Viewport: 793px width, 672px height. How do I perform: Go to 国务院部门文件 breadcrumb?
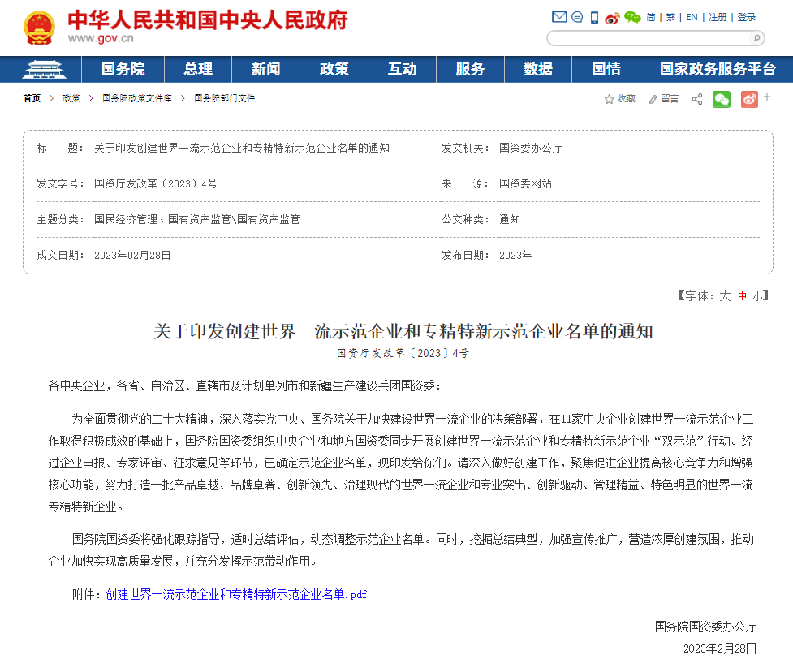225,98
